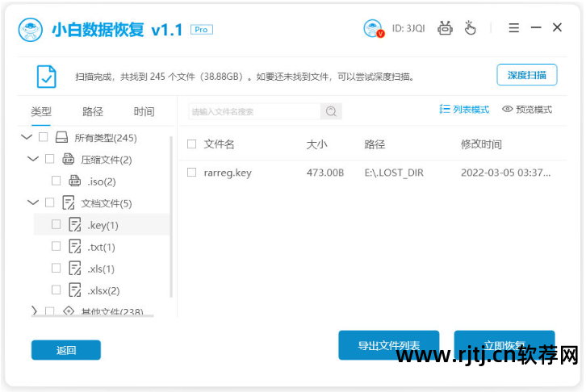Click the tree panel horizontal scrollbar
Viewport: 586px width, 392px height.
point(92,316)
